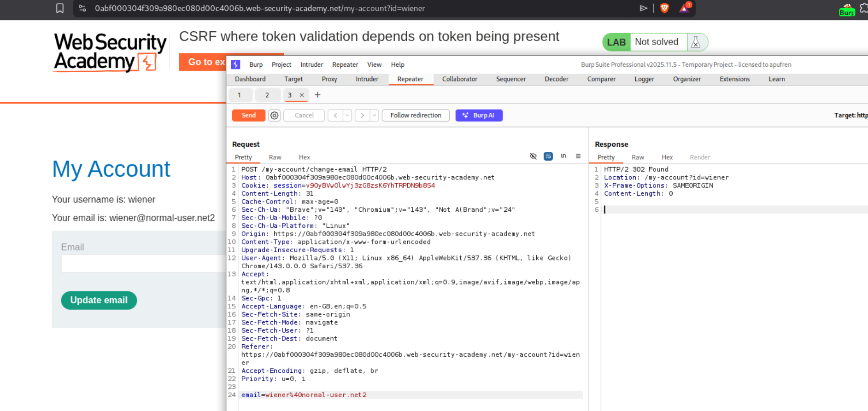Open Repeater request settings gear
This screenshot has height=411, width=868.
pyautogui.click(x=274, y=116)
